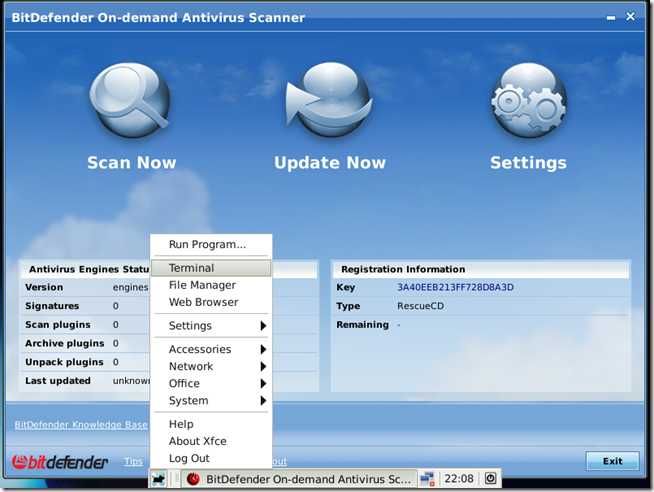Click the Scan Now magnifier icon
654x492 pixels.
[130, 100]
